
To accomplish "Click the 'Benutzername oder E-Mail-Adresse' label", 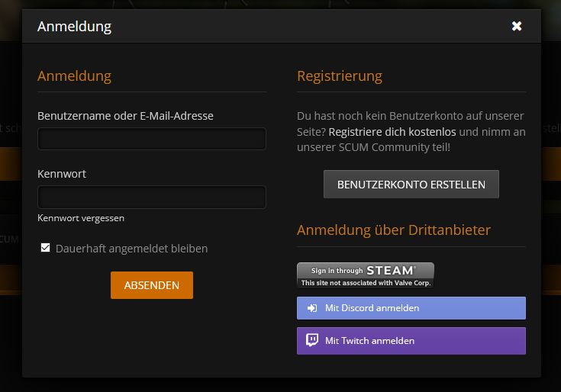I will (x=125, y=116).
